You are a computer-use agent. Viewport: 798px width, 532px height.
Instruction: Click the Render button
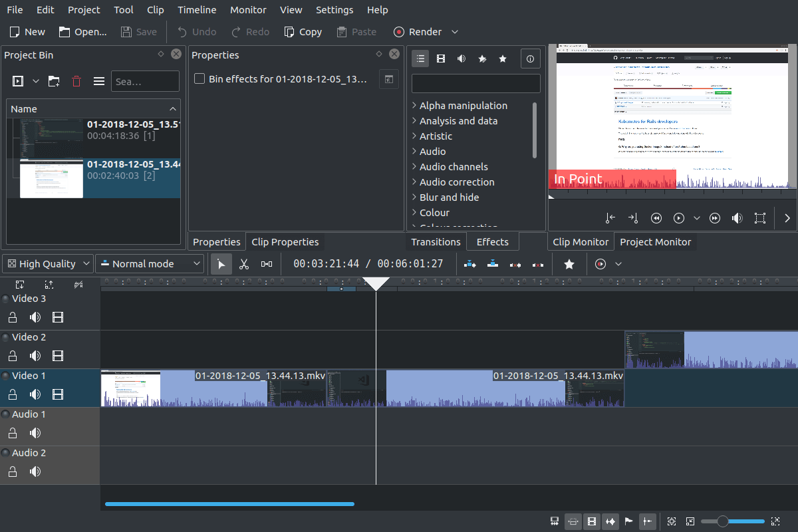418,32
